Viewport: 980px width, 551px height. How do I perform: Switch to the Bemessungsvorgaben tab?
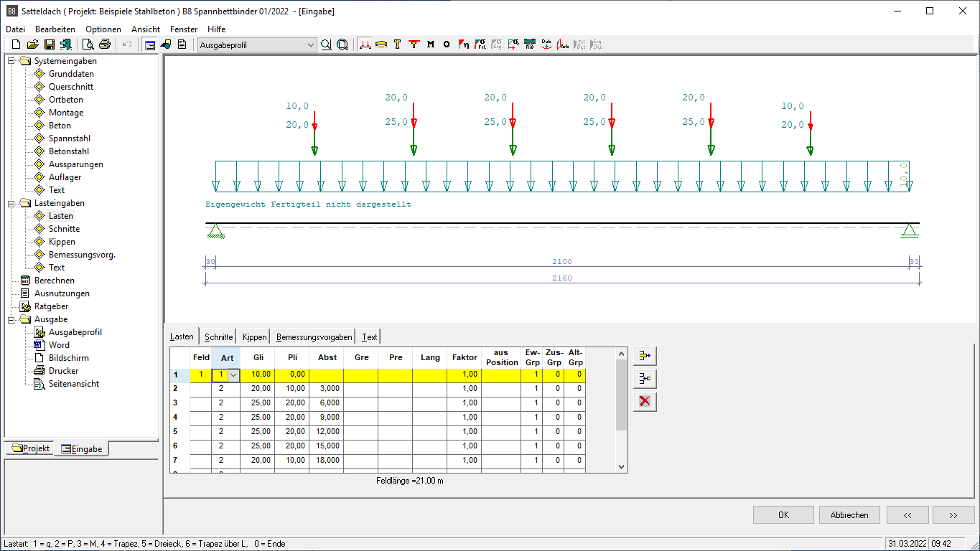coord(314,337)
